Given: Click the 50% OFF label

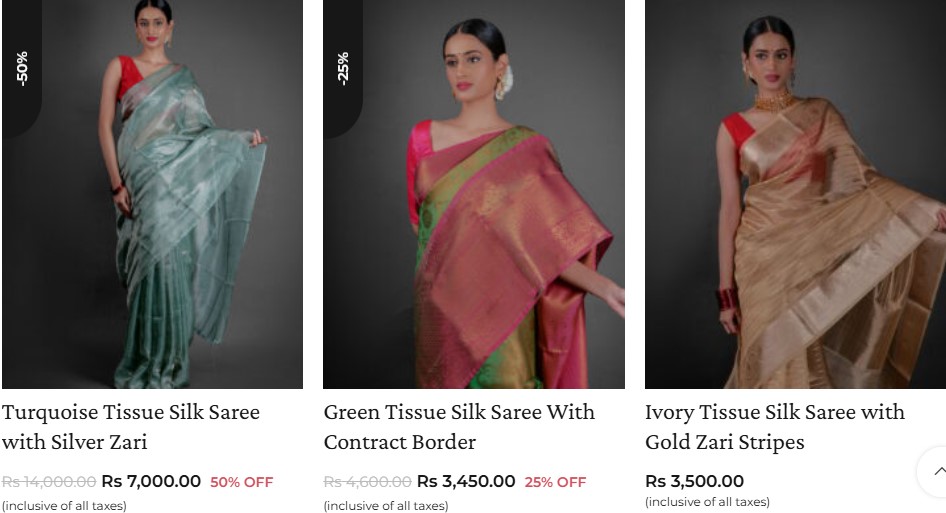Looking at the screenshot, I should (x=241, y=482).
